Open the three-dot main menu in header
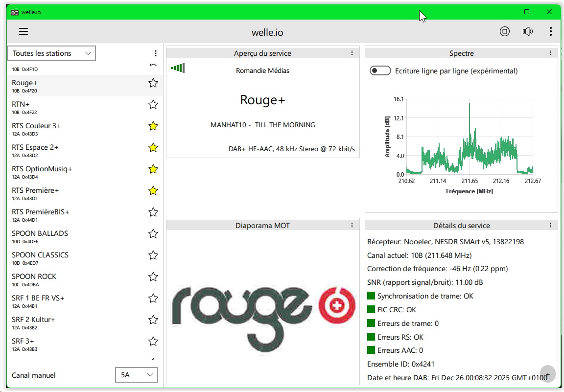This screenshot has height=392, width=564. (x=551, y=32)
